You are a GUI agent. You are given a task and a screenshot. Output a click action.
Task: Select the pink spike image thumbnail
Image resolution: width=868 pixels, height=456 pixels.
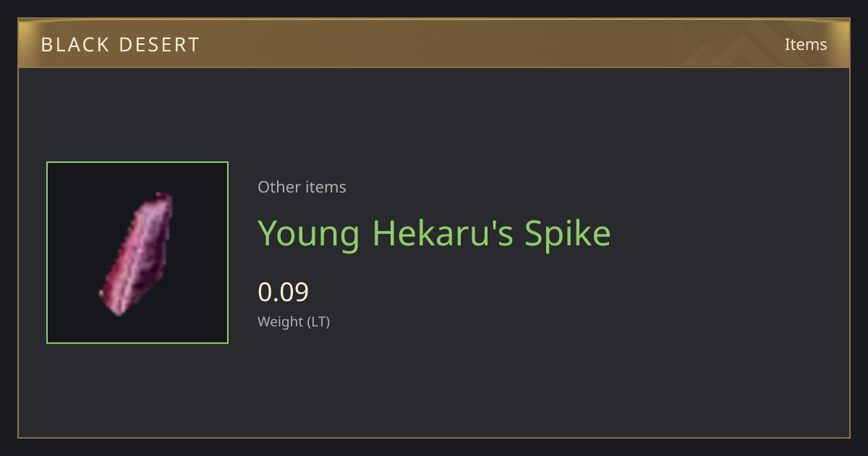[x=136, y=254]
